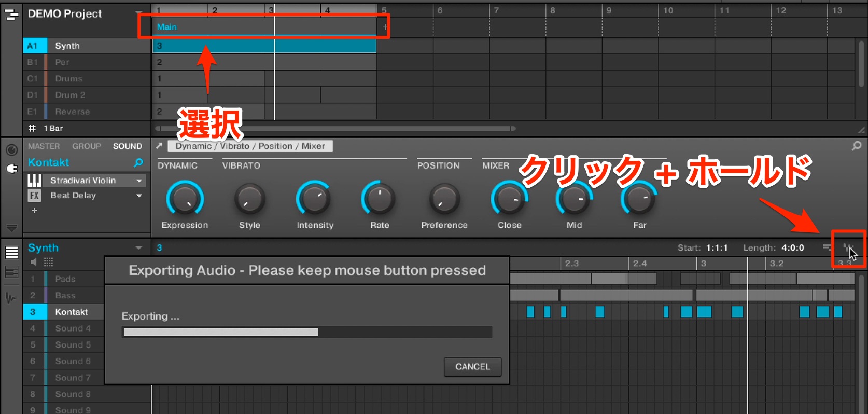
Task: Click the 3.2 marker on pattern timeline
Action: (x=776, y=264)
